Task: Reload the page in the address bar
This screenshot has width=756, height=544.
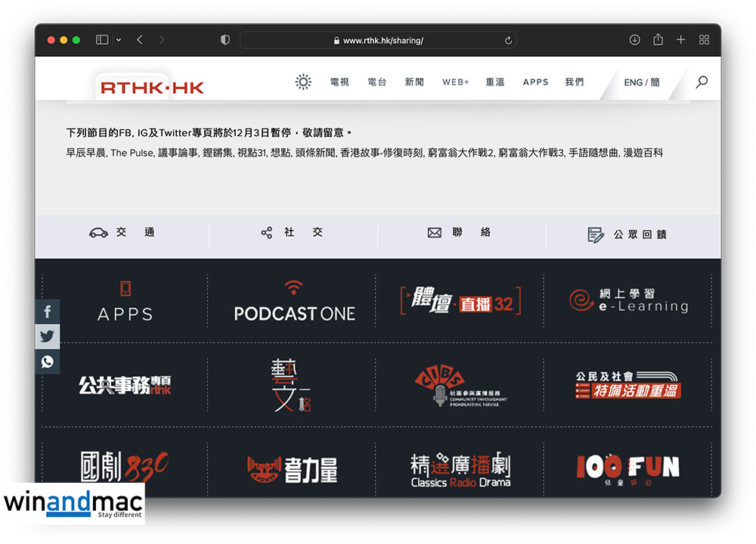Action: tap(509, 40)
